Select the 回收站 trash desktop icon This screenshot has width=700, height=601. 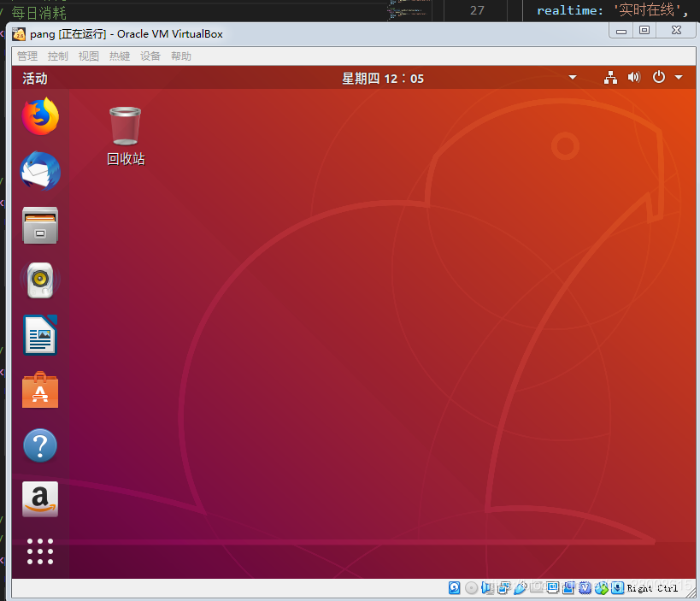tap(126, 136)
